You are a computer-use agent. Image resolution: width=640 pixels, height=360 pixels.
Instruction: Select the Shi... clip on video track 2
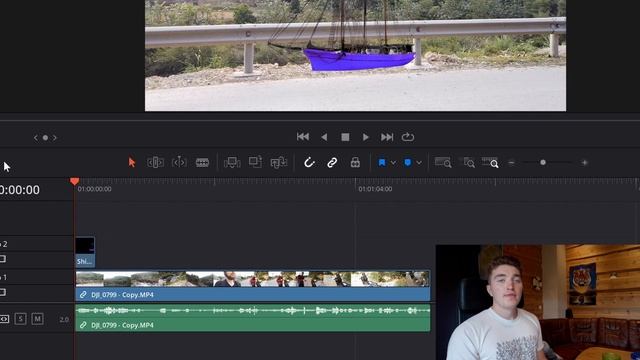(x=85, y=252)
